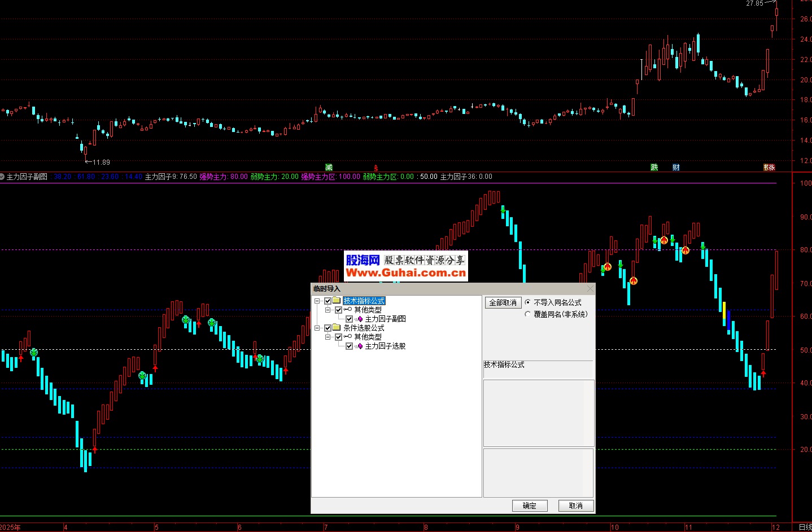Click the magenta formula icon for 主力因子选股
Screen dimensions: 812x532
tap(360, 346)
